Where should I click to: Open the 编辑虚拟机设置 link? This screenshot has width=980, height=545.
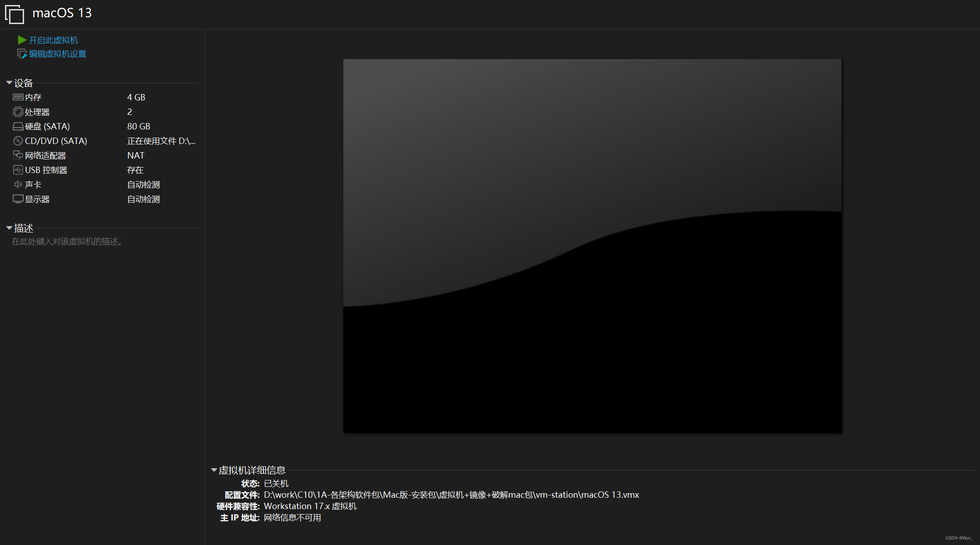(x=58, y=54)
